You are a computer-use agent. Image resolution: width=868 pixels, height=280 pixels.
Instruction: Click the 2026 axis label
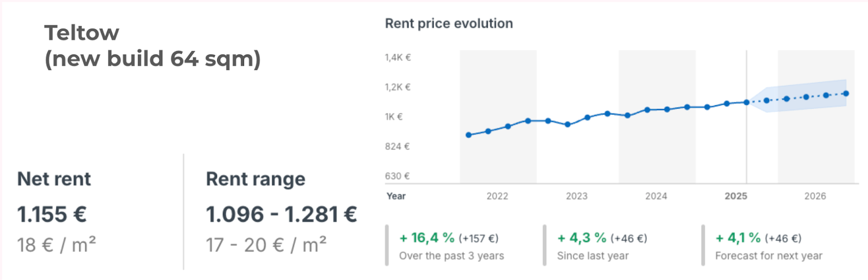pos(815,196)
